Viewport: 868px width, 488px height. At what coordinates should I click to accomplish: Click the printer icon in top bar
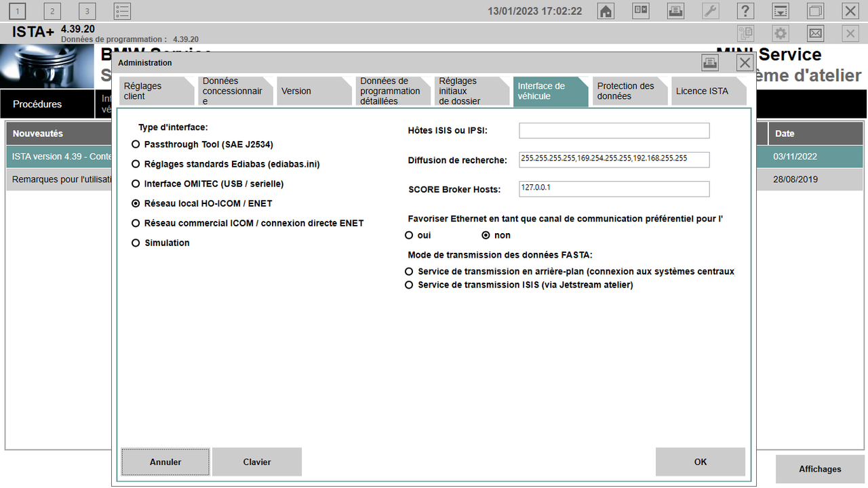(x=675, y=11)
